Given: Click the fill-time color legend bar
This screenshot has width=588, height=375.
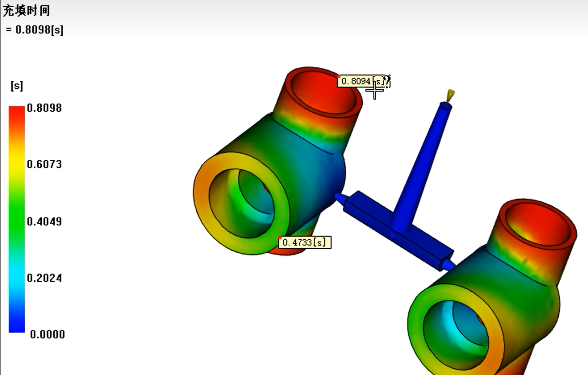Looking at the screenshot, I should pyautogui.click(x=17, y=219).
